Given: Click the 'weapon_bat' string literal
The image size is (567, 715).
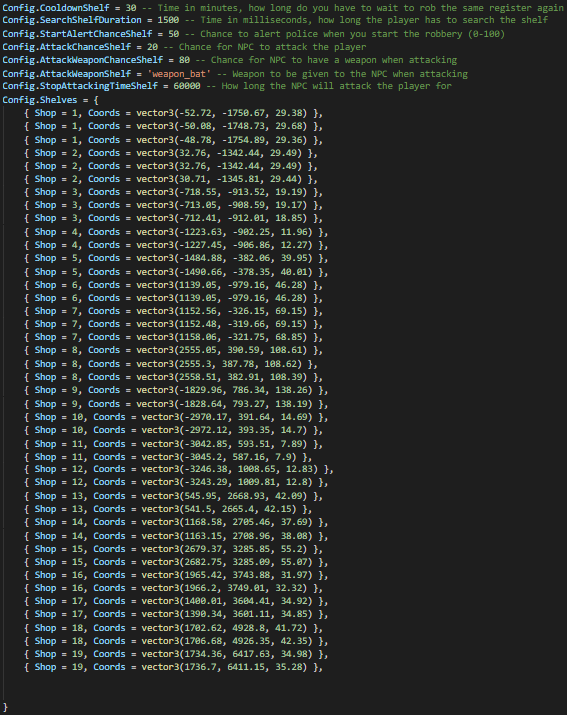Looking at the screenshot, I should (x=179, y=74).
